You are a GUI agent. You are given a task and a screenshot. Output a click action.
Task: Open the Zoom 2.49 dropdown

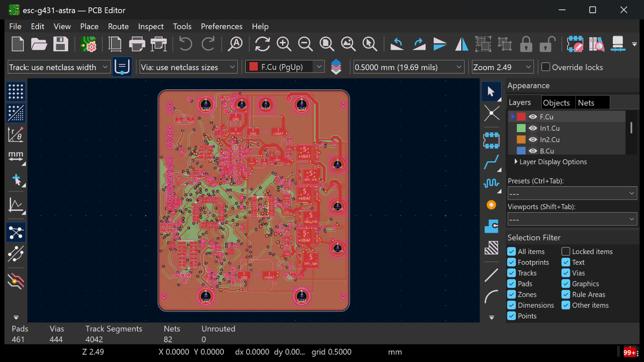(x=503, y=67)
